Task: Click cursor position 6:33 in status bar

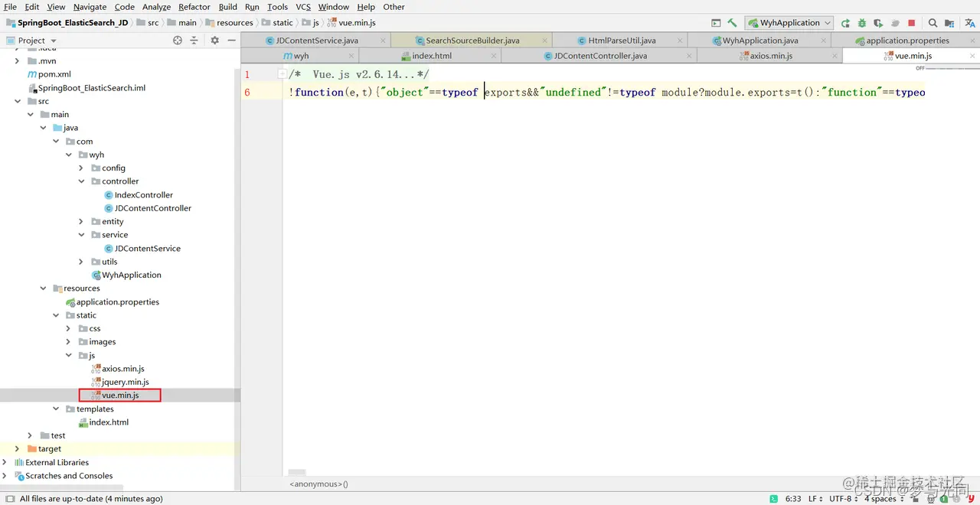Action: coord(793,498)
